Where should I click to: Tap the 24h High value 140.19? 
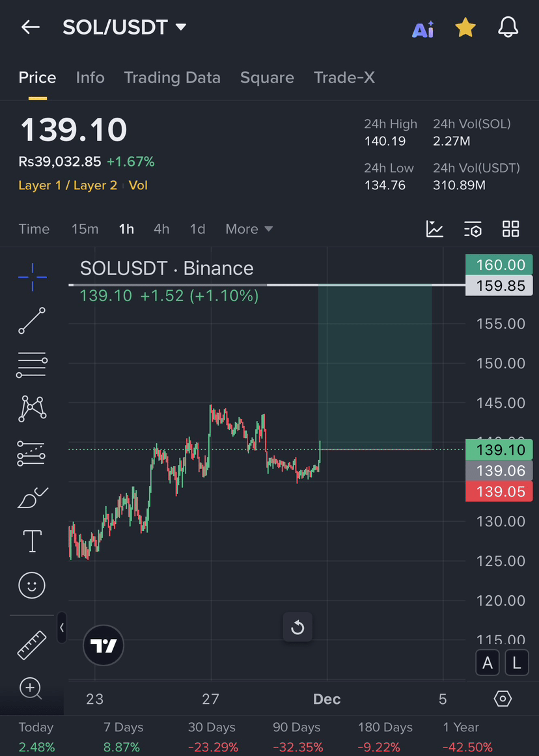tap(385, 141)
